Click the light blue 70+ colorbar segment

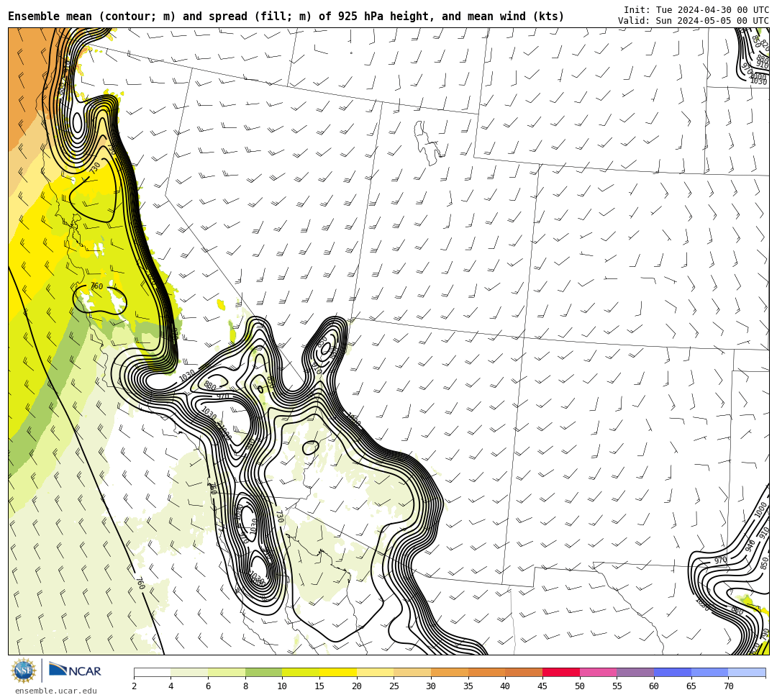747,672
